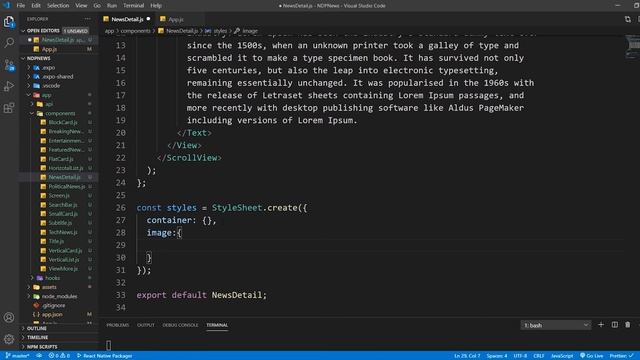This screenshot has height=360, width=640.
Task: Open the Run and Debug view
Action: click(9, 86)
